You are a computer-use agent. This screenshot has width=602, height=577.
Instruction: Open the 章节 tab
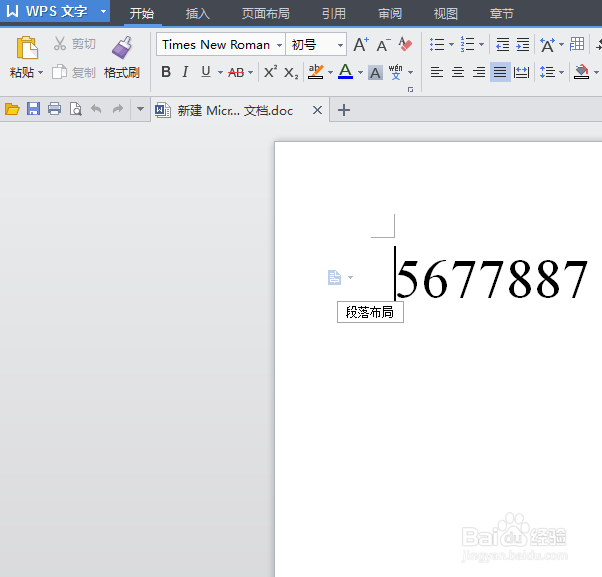pyautogui.click(x=502, y=13)
